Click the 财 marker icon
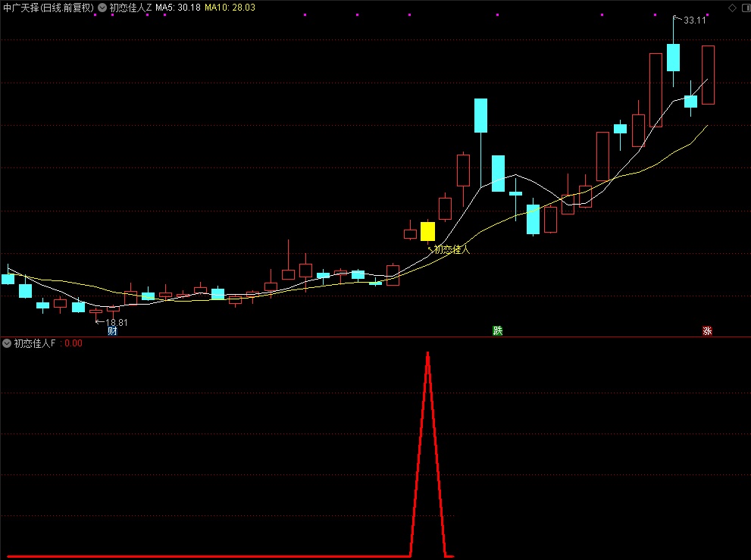This screenshot has height=560, width=751. click(112, 330)
